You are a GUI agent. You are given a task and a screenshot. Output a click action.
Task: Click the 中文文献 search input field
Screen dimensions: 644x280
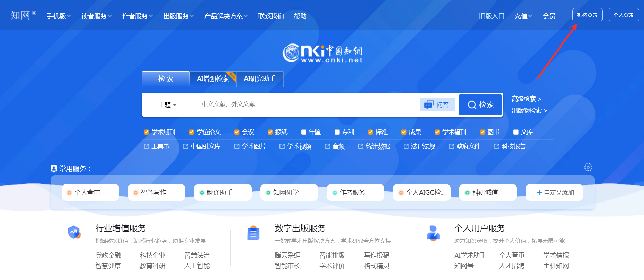point(306,104)
